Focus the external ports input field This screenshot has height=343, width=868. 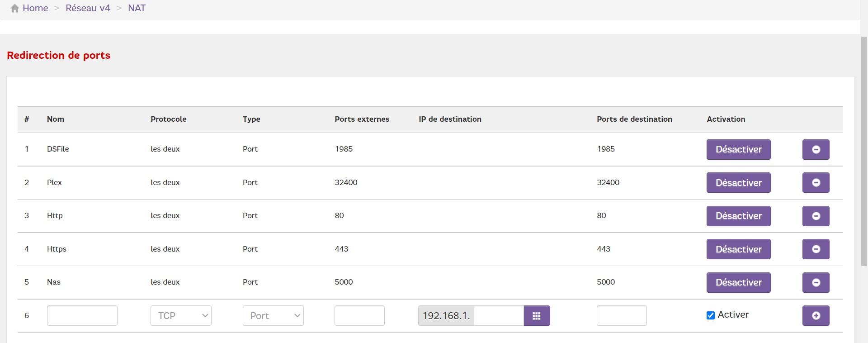[x=359, y=315]
